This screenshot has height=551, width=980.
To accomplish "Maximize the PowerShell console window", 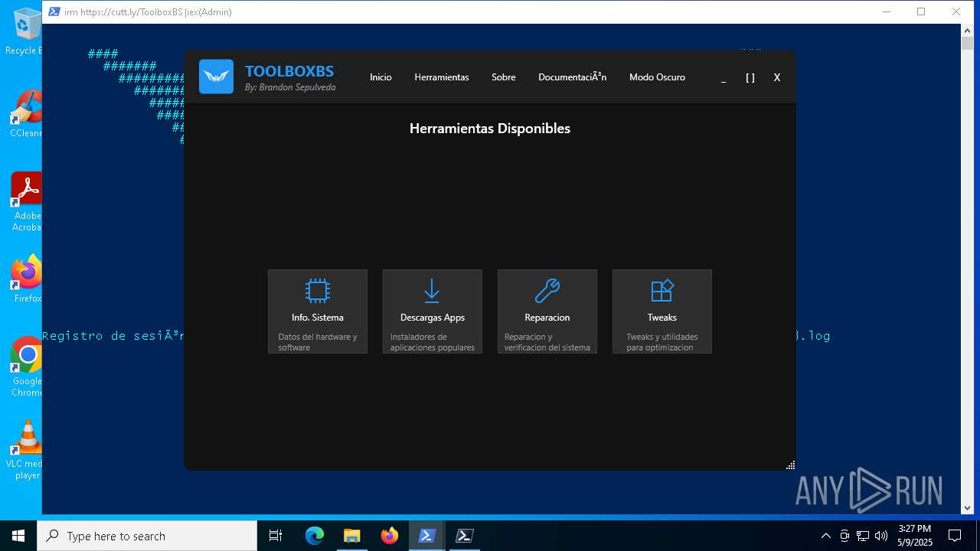I will click(921, 11).
